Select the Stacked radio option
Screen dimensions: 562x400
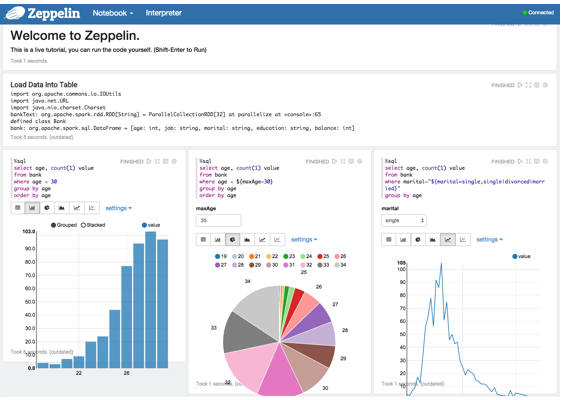coord(93,225)
